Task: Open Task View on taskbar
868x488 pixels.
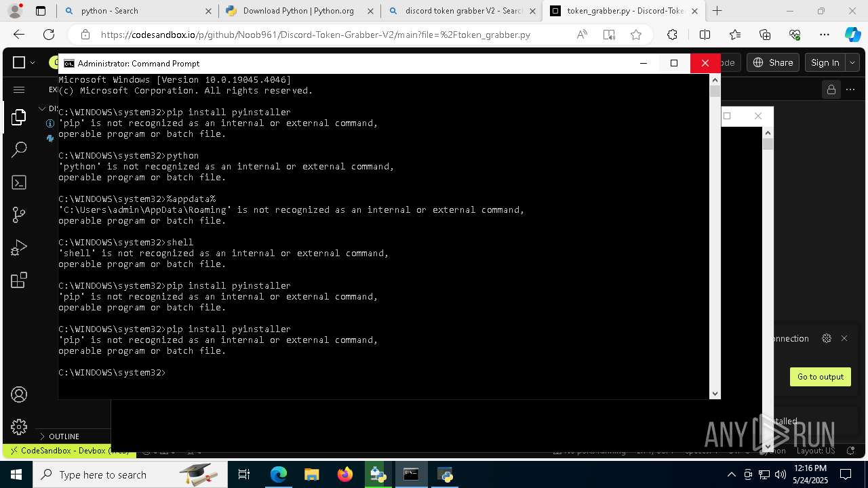Action: click(244, 474)
